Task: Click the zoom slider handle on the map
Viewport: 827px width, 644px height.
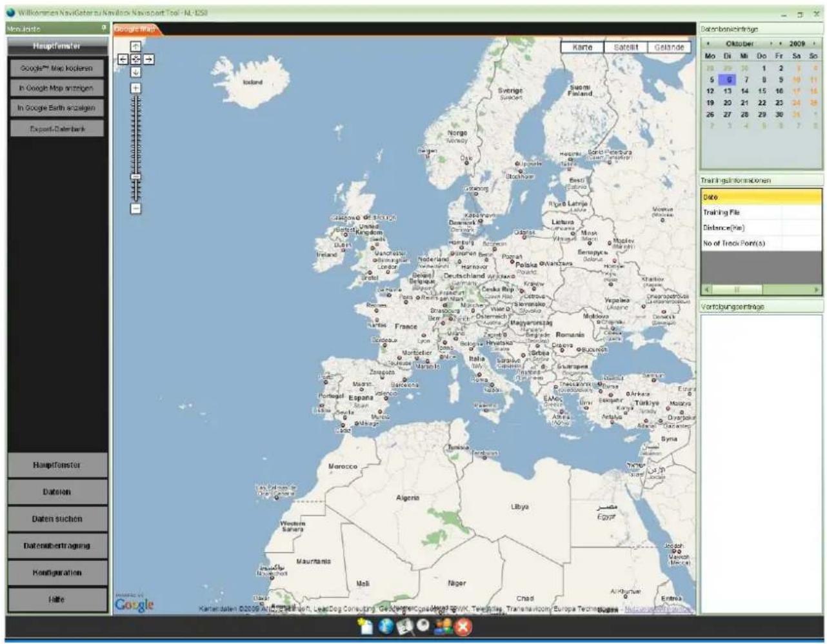Action: tap(135, 176)
